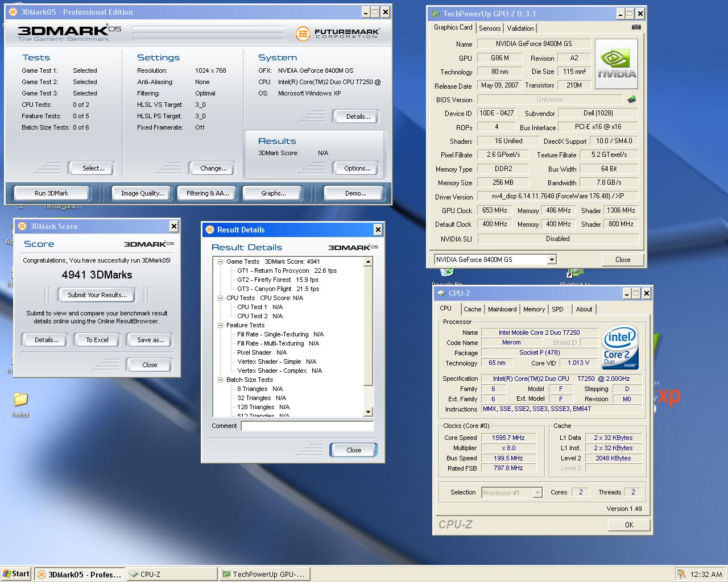Screen dimensions: 728x582
Task: Switch to the SPD tab in CPU-Z
Action: pyautogui.click(x=557, y=309)
